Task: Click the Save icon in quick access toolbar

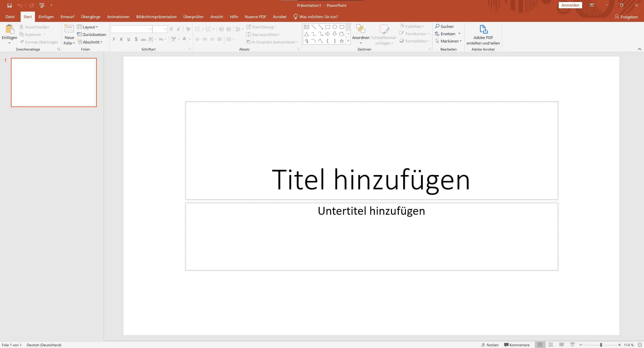Action: tap(10, 5)
